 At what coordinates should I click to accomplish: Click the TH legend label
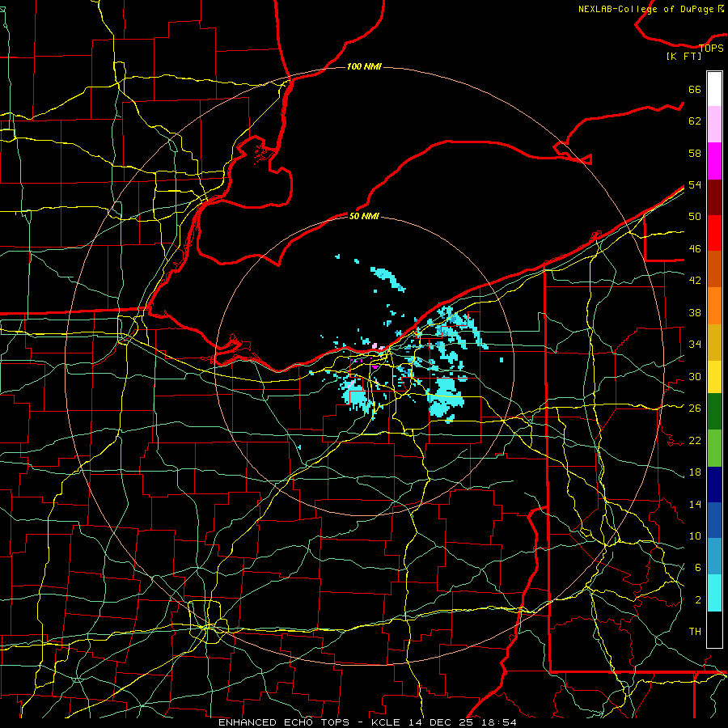point(695,631)
